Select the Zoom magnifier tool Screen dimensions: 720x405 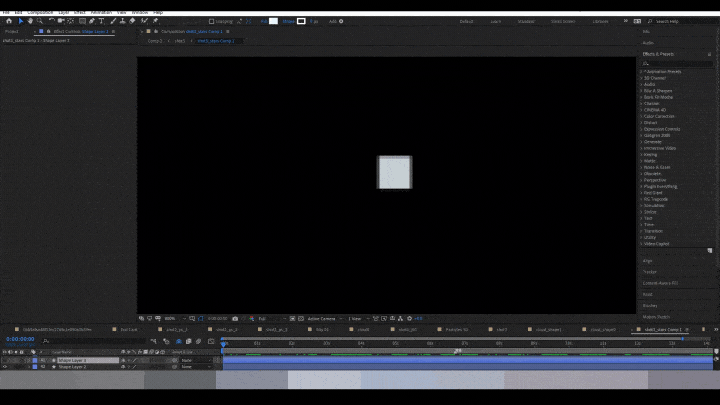pos(40,21)
